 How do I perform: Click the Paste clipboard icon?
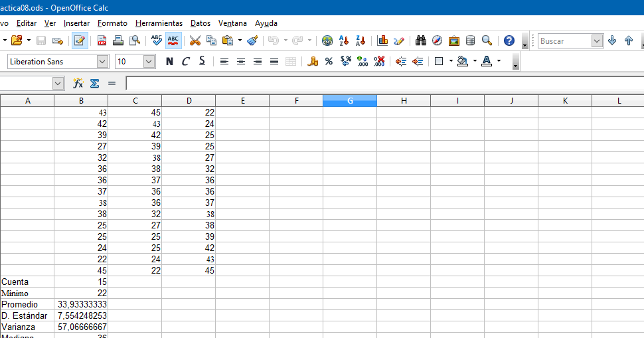[x=227, y=41]
